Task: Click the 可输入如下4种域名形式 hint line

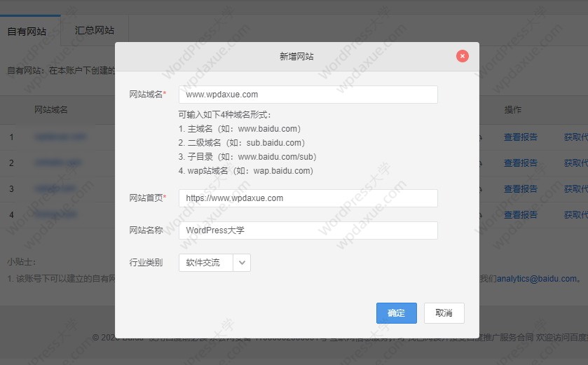Action: (x=225, y=115)
